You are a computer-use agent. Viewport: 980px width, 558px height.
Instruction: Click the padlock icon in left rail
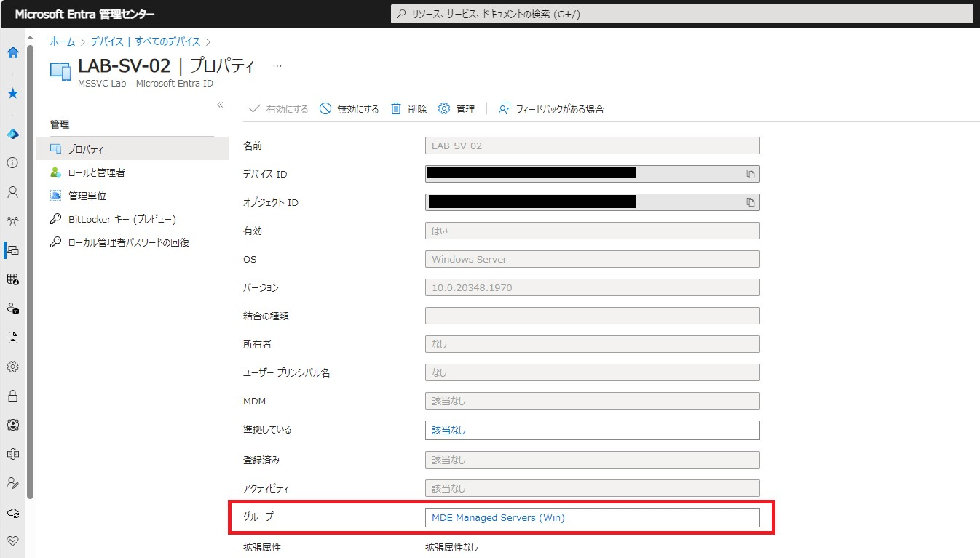[12, 396]
